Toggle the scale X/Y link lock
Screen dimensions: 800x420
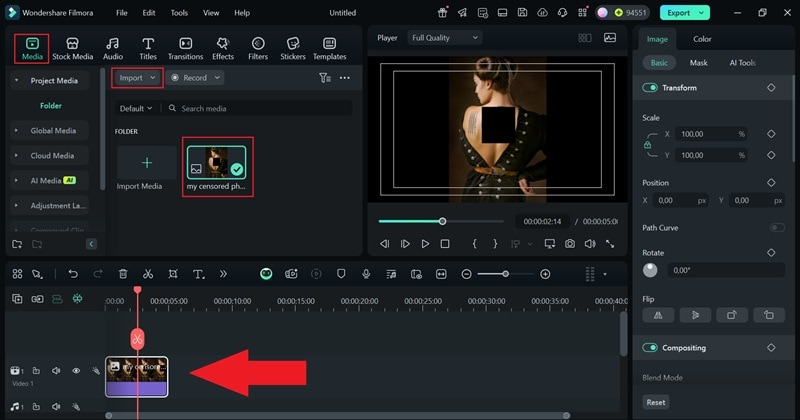[x=647, y=145]
